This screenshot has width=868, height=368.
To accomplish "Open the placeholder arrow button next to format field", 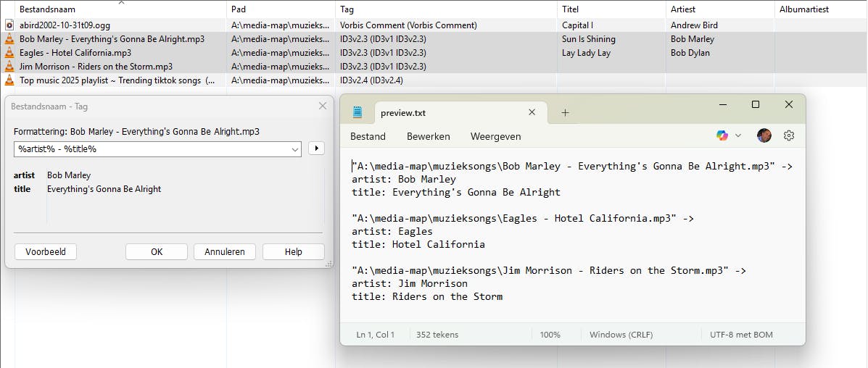I will click(x=316, y=149).
